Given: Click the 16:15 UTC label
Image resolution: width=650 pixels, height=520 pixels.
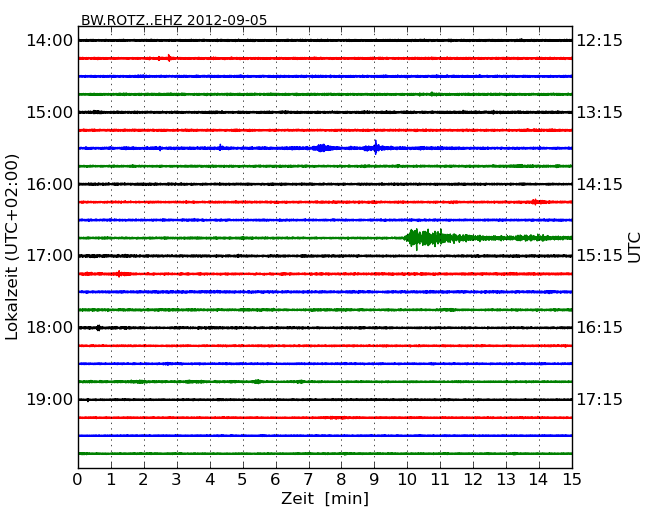Looking at the screenshot, I should pyautogui.click(x=600, y=328).
